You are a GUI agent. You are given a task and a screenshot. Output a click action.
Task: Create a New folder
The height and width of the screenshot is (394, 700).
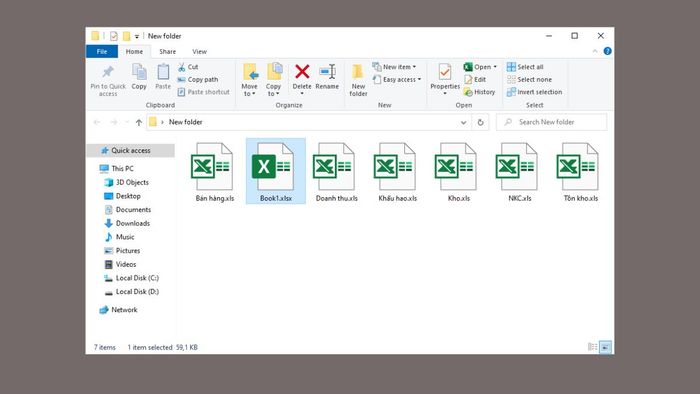358,80
